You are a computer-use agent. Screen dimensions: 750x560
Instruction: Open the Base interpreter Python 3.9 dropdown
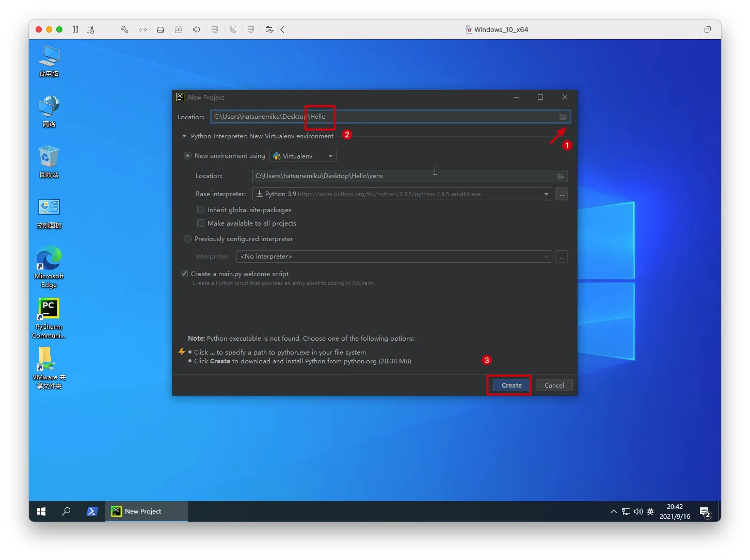pyautogui.click(x=402, y=194)
